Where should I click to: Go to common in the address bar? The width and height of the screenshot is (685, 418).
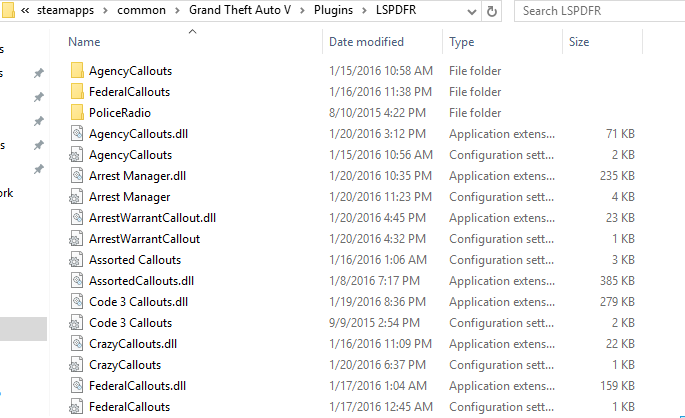[x=141, y=10]
